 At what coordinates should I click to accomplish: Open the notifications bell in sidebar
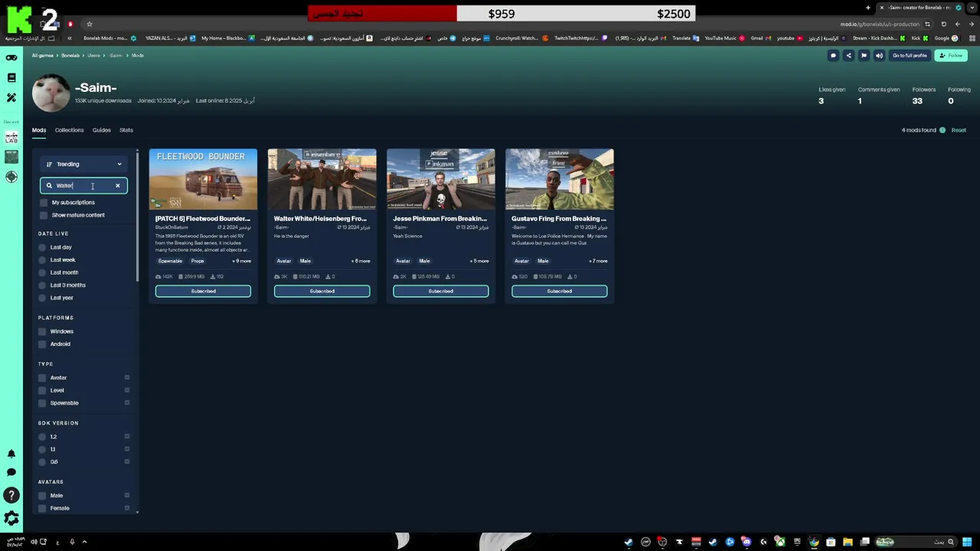[x=11, y=454]
